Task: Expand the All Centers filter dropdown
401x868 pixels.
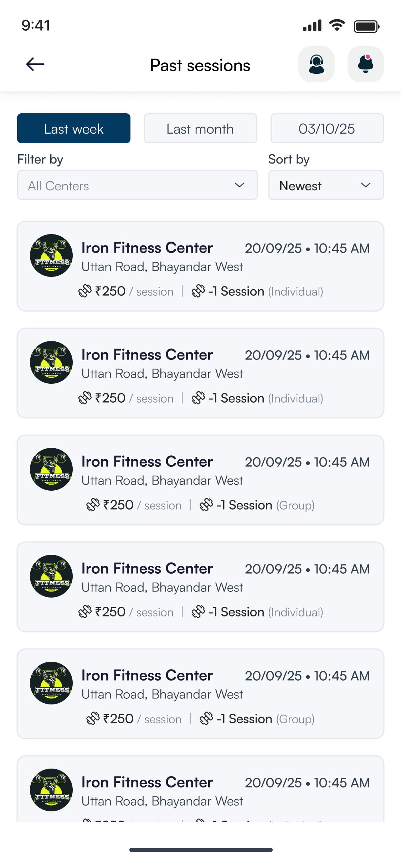Action: (137, 185)
